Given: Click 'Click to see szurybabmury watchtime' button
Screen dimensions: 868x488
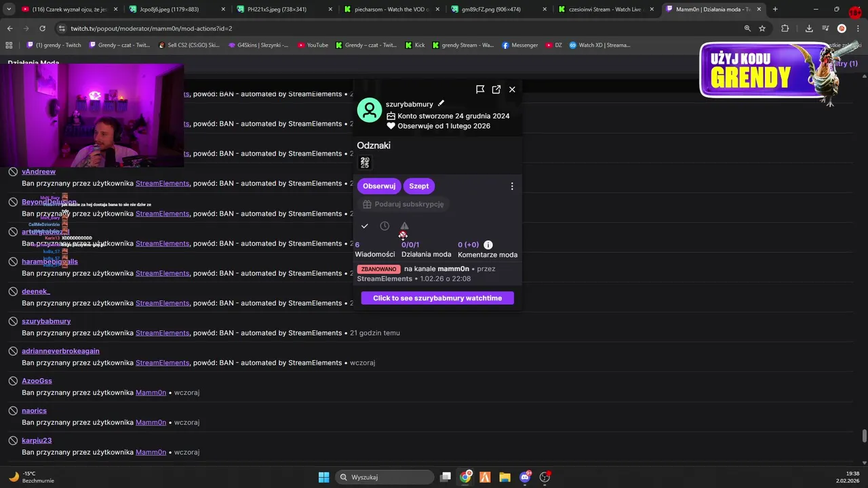Looking at the screenshot, I should (x=437, y=298).
